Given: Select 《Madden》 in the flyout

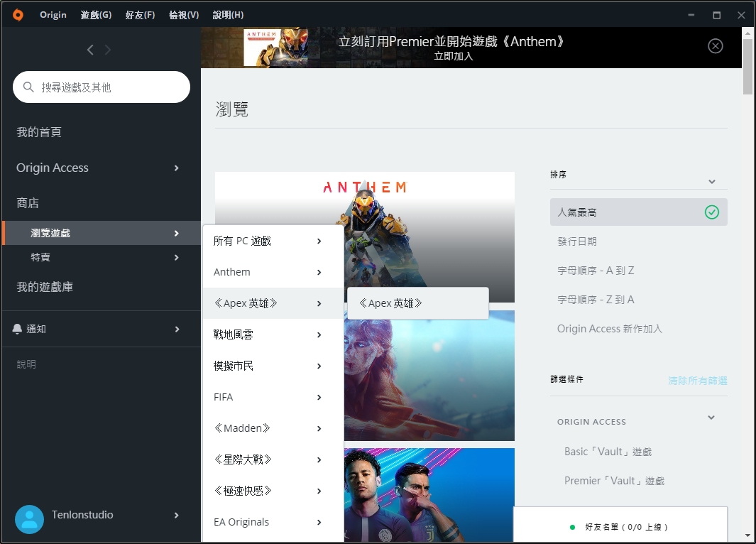Looking at the screenshot, I should tap(273, 428).
